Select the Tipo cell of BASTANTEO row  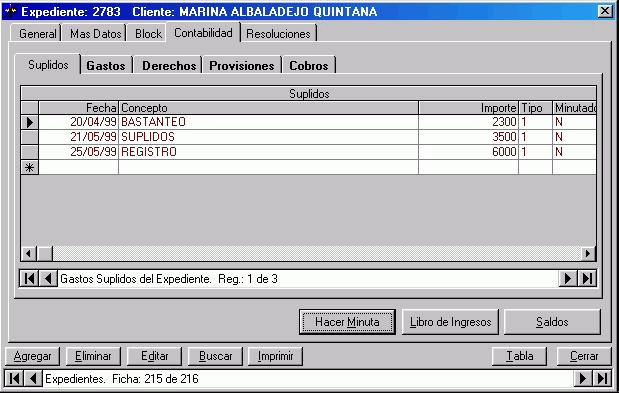coord(535,122)
